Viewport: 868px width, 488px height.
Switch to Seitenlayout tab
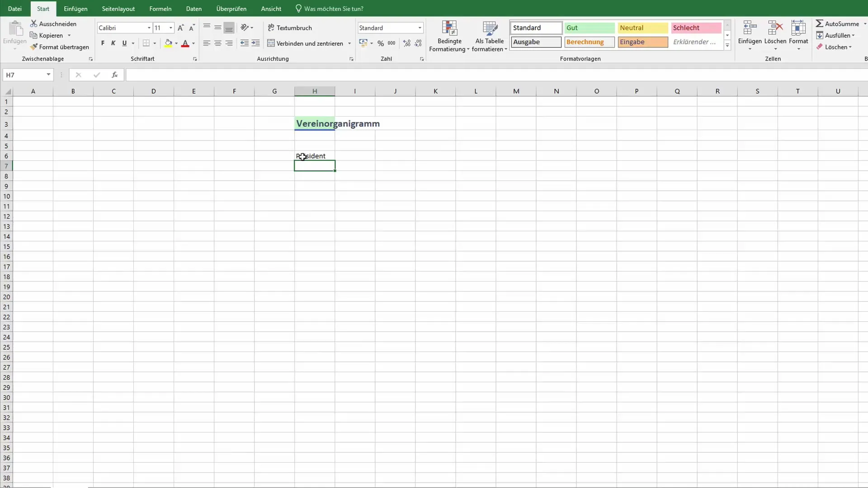point(118,9)
